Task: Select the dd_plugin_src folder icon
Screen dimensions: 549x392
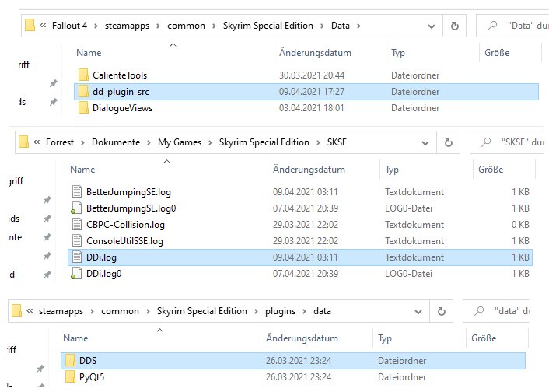Action: click(83, 92)
